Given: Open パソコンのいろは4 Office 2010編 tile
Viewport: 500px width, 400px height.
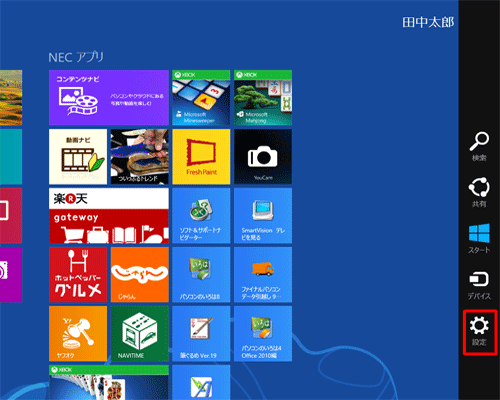Looking at the screenshot, I should (x=263, y=334).
